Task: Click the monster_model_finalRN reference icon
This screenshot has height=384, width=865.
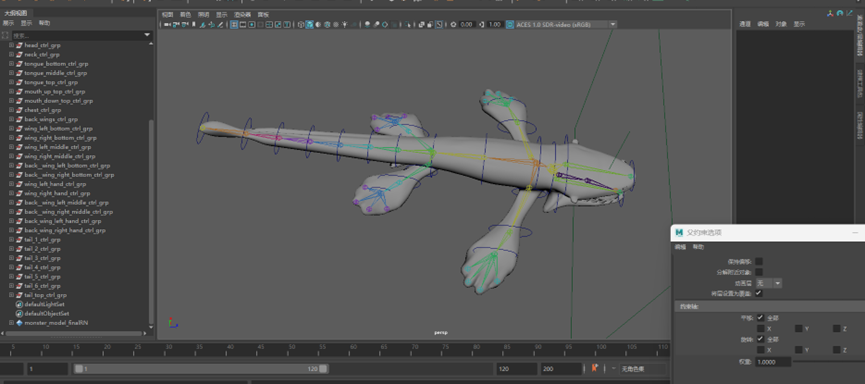Action: [19, 323]
